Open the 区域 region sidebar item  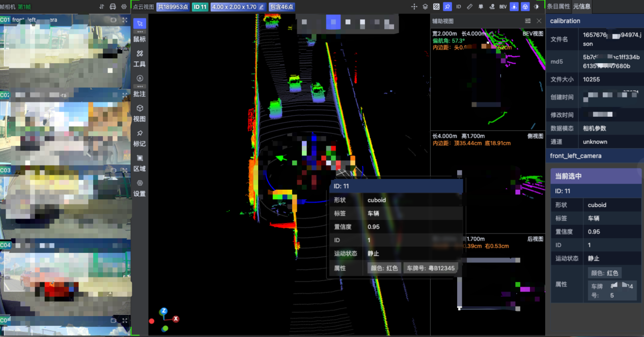(x=139, y=163)
